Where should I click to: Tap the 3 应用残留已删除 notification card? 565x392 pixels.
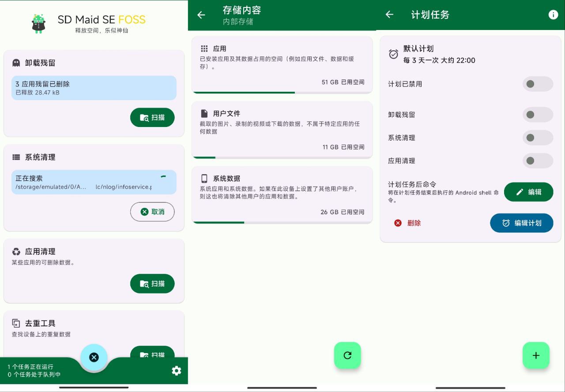tap(94, 88)
